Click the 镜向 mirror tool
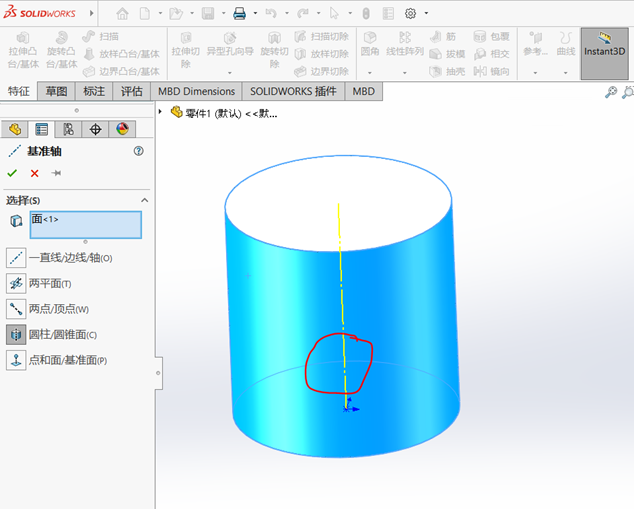Image resolution: width=634 pixels, height=509 pixels. coord(491,72)
